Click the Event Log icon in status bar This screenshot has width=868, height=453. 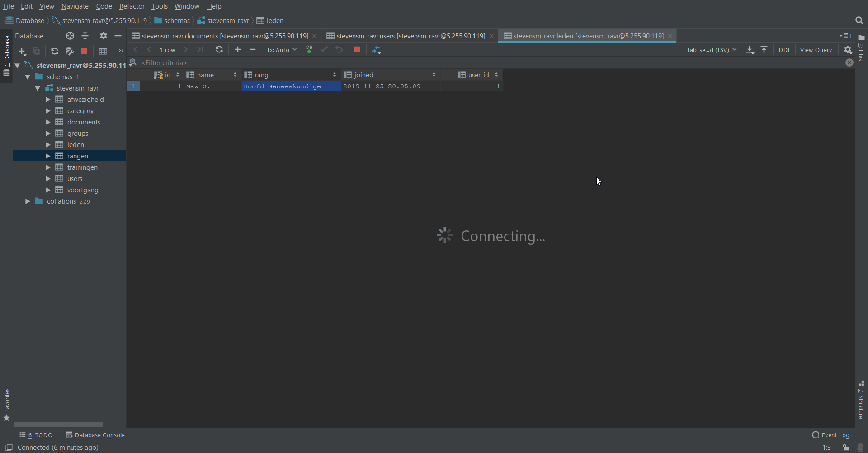[816, 435]
